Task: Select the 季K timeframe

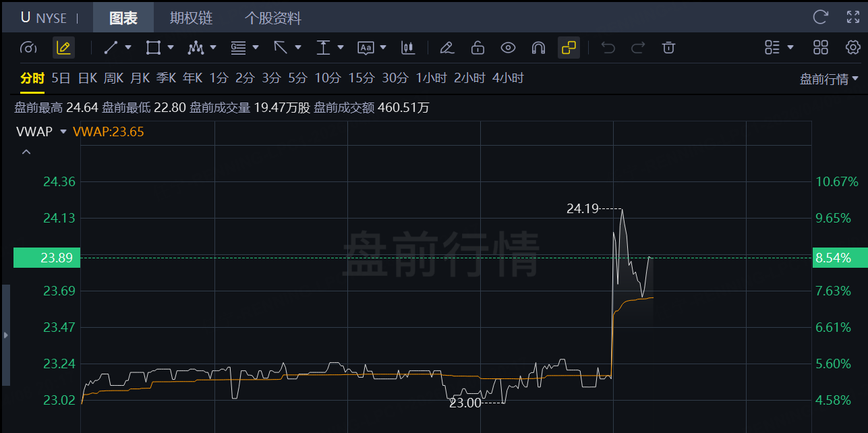Action: click(166, 78)
